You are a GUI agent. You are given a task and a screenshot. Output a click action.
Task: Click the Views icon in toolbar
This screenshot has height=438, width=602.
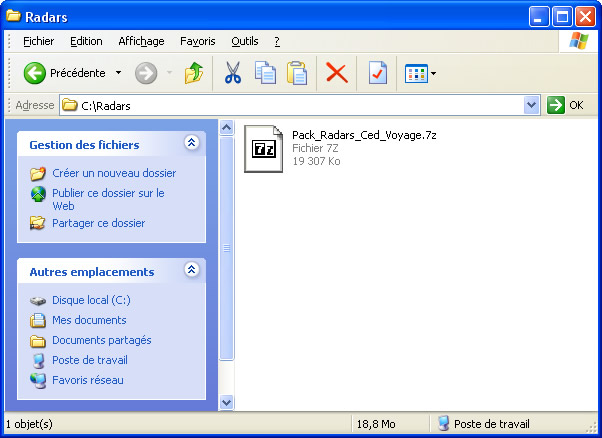[x=416, y=73]
